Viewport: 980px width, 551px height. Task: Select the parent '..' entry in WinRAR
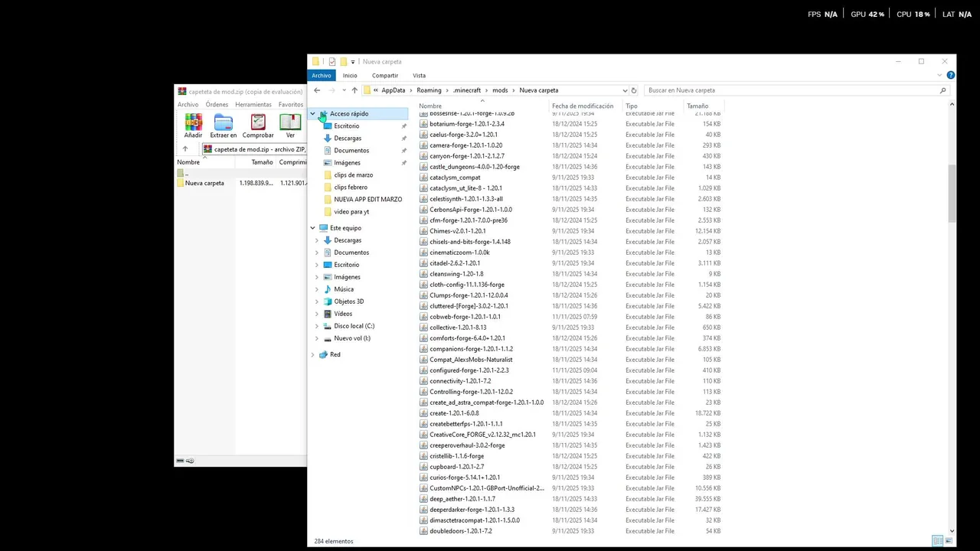coord(183,173)
